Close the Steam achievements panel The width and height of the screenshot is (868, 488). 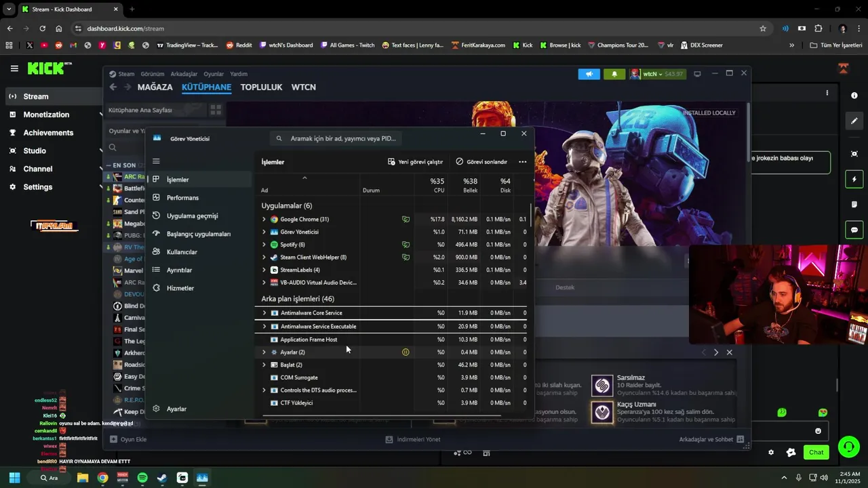coord(730,352)
